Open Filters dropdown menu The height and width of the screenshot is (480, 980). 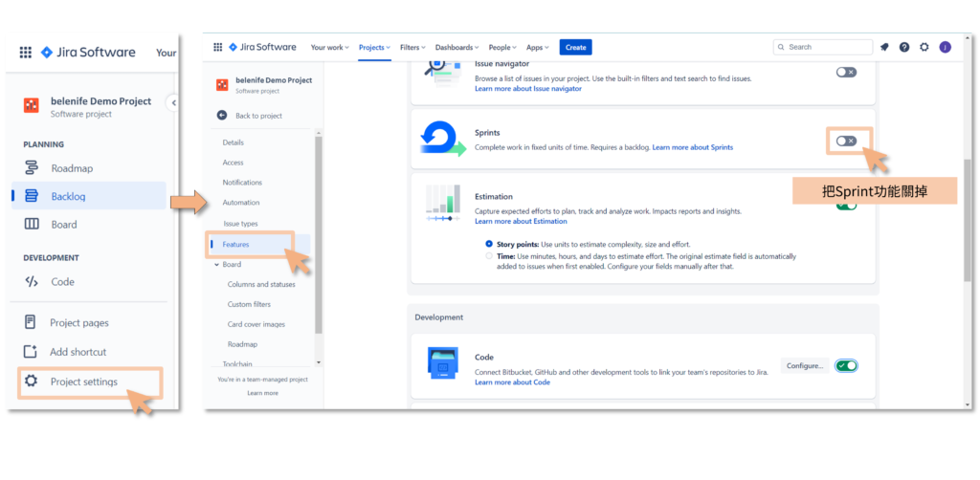[412, 48]
